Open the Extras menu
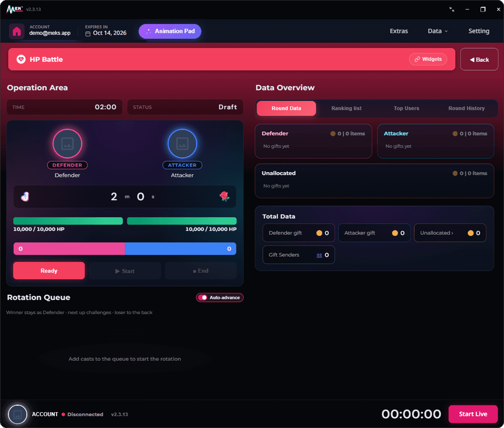This screenshot has width=504, height=428. click(x=399, y=31)
